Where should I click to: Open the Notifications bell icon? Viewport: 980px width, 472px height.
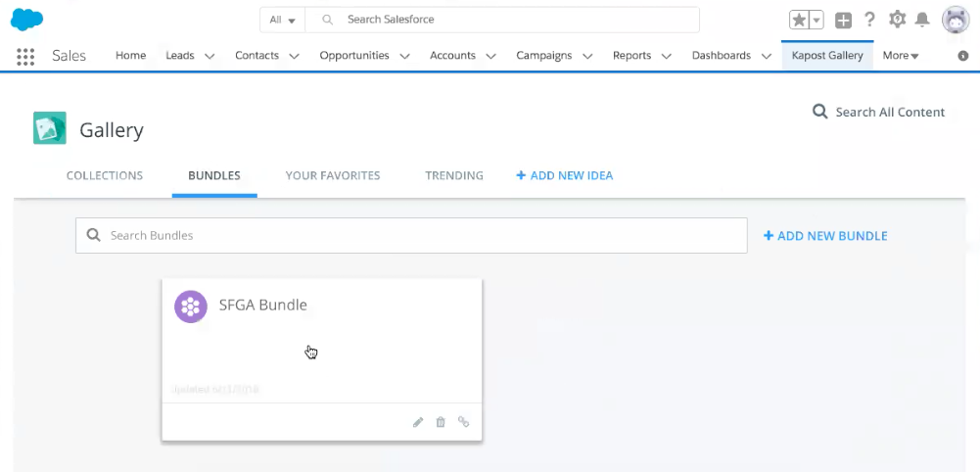tap(922, 20)
